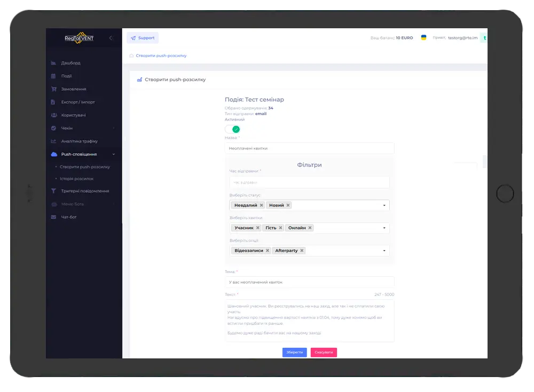
Task: Open the Виберіть квитки dropdown arrow
Action: (384, 228)
